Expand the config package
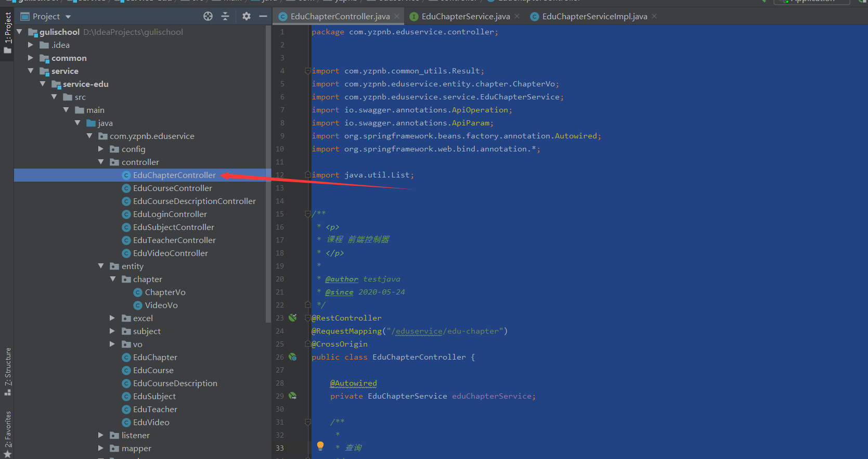Screen dimensions: 868x459 (x=101, y=149)
